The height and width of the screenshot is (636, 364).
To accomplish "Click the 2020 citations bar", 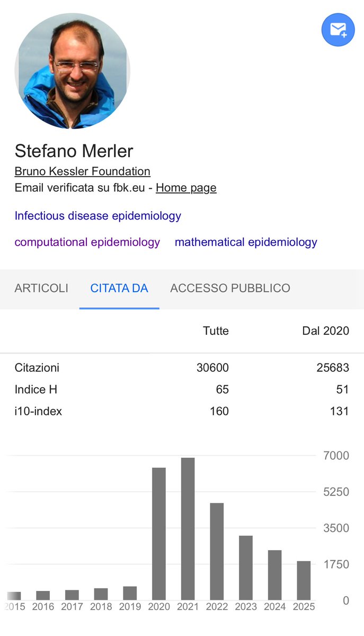I will click(x=159, y=534).
